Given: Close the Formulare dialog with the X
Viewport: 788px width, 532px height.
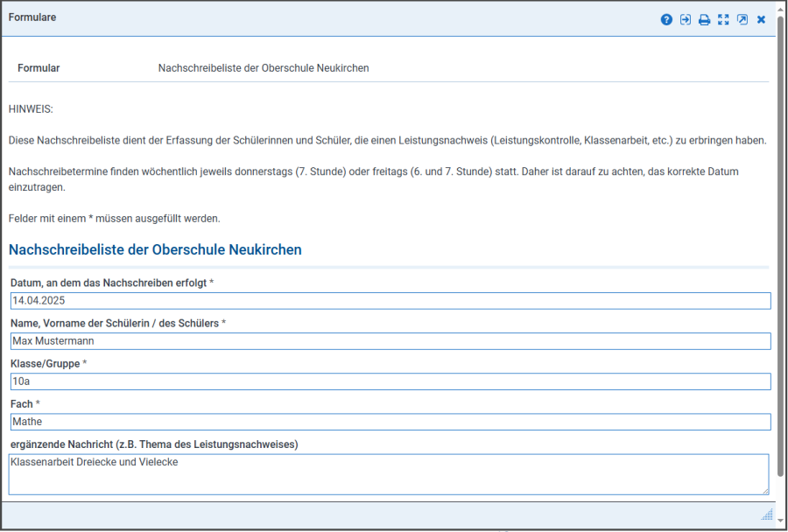Looking at the screenshot, I should 761,19.
